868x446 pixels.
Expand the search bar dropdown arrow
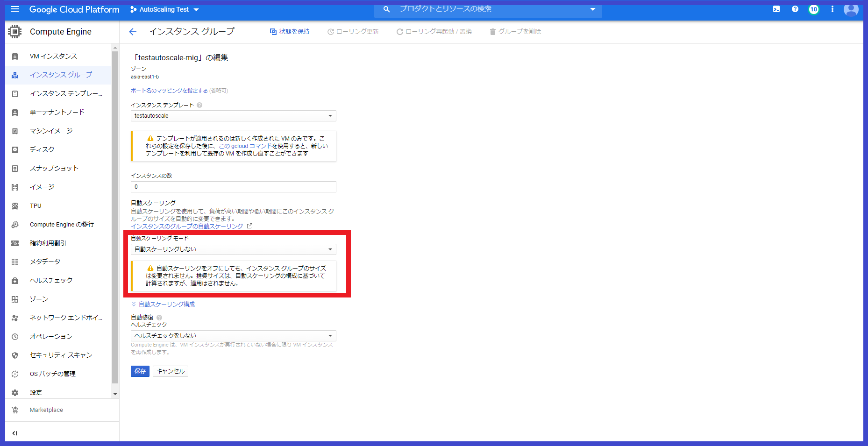(593, 9)
